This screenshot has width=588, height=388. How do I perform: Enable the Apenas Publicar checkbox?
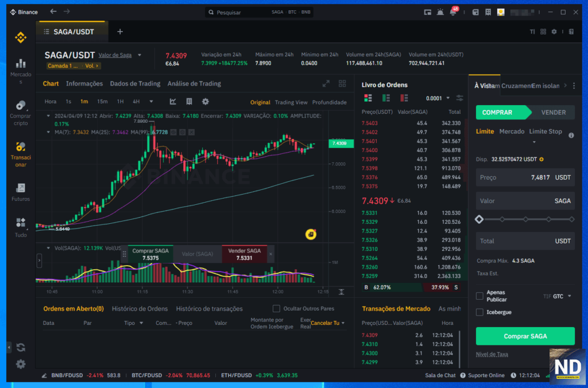coord(479,296)
